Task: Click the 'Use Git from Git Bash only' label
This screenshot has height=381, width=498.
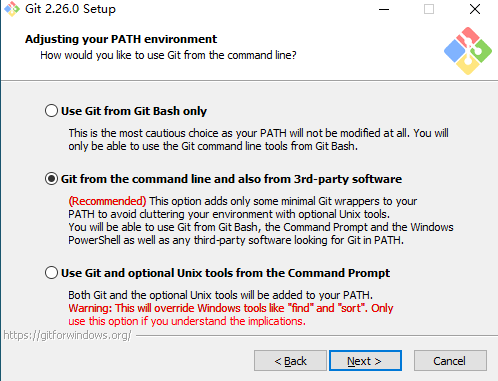Action: click(134, 111)
